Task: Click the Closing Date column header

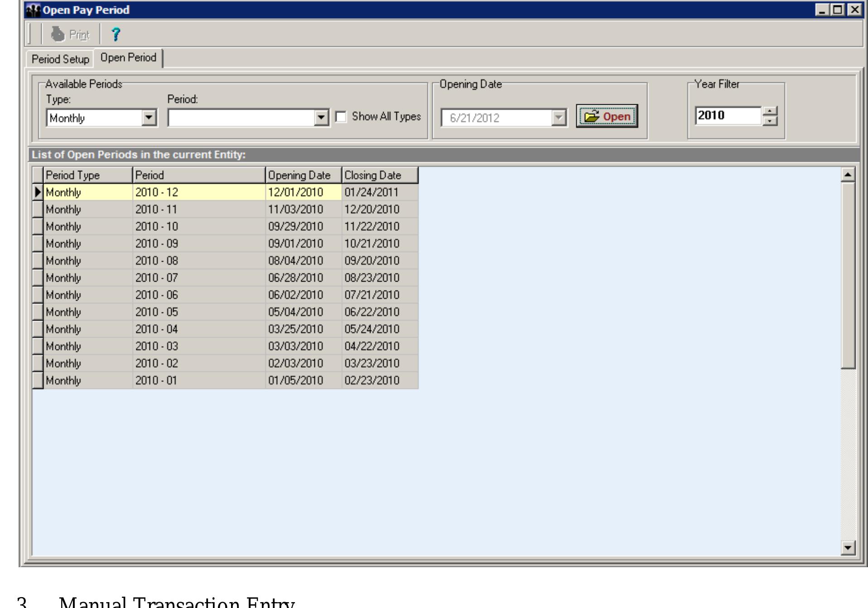Action: pos(380,175)
